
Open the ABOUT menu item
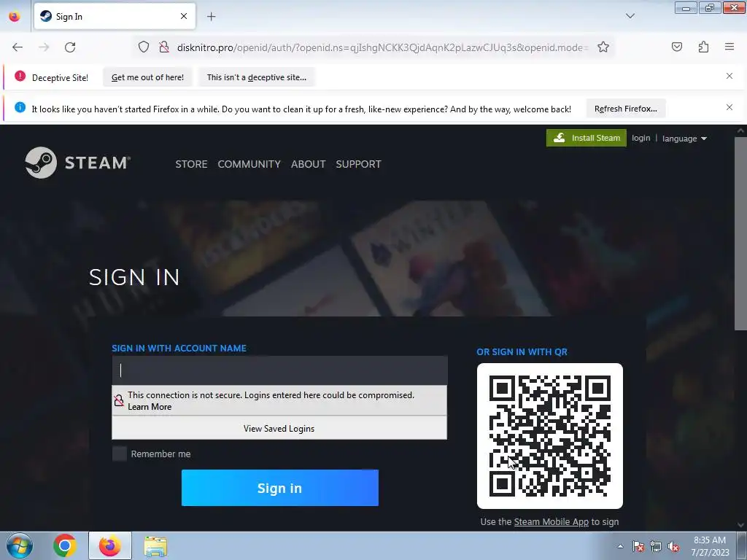309,164
